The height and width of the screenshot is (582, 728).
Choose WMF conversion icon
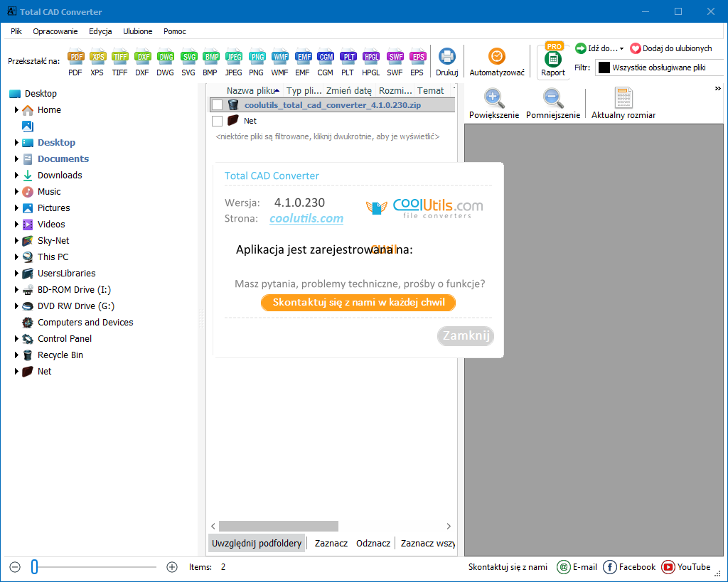[x=280, y=57]
